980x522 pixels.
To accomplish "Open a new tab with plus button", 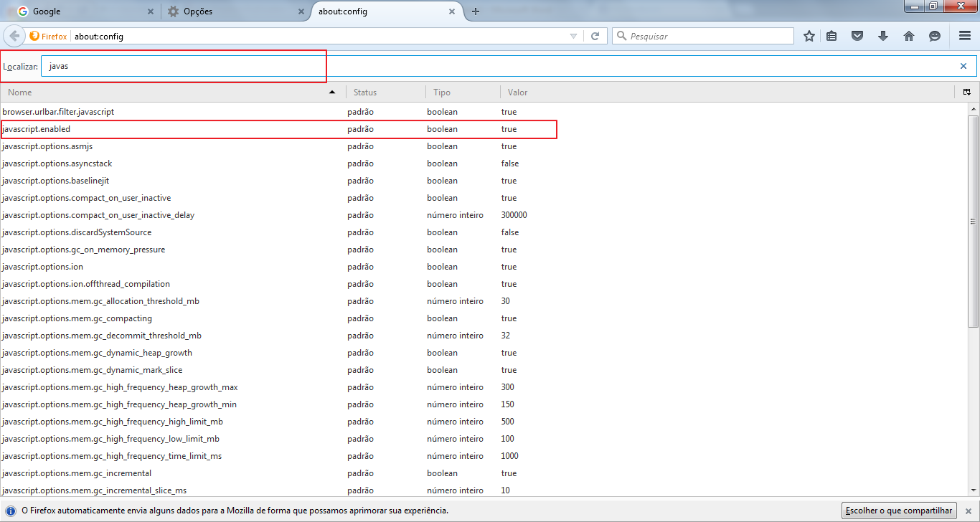I will point(476,11).
